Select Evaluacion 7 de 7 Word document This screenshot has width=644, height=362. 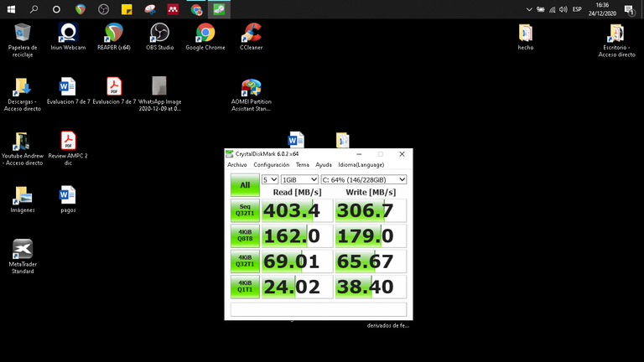point(68,90)
